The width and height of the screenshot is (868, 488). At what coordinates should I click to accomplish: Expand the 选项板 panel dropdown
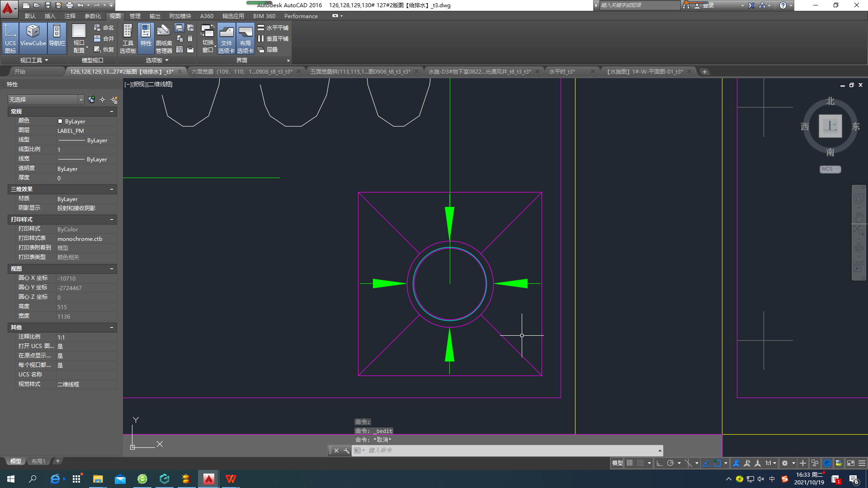click(x=157, y=60)
